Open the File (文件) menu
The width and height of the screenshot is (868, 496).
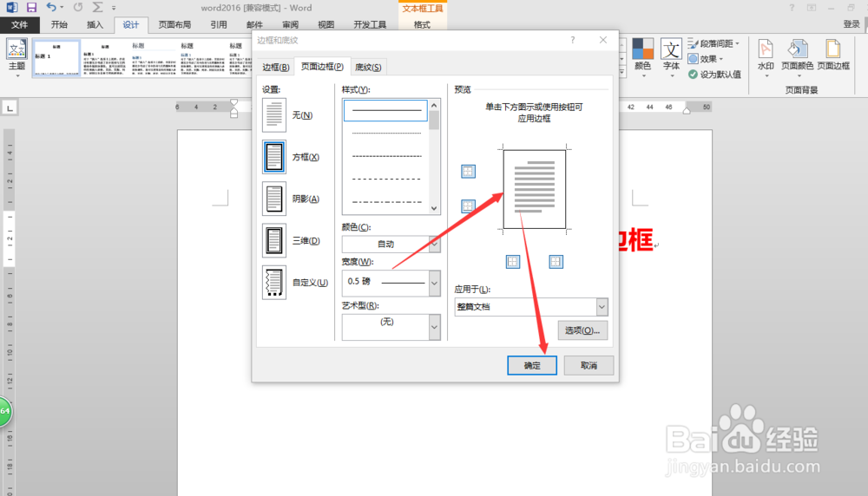[x=19, y=24]
